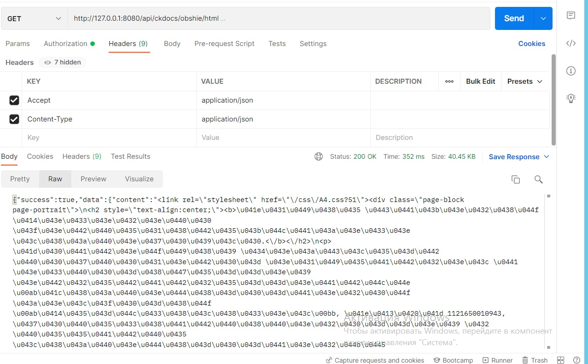Image resolution: width=588 pixels, height=364 pixels.
Task: Open Trash in the status bar
Action: [x=535, y=360]
